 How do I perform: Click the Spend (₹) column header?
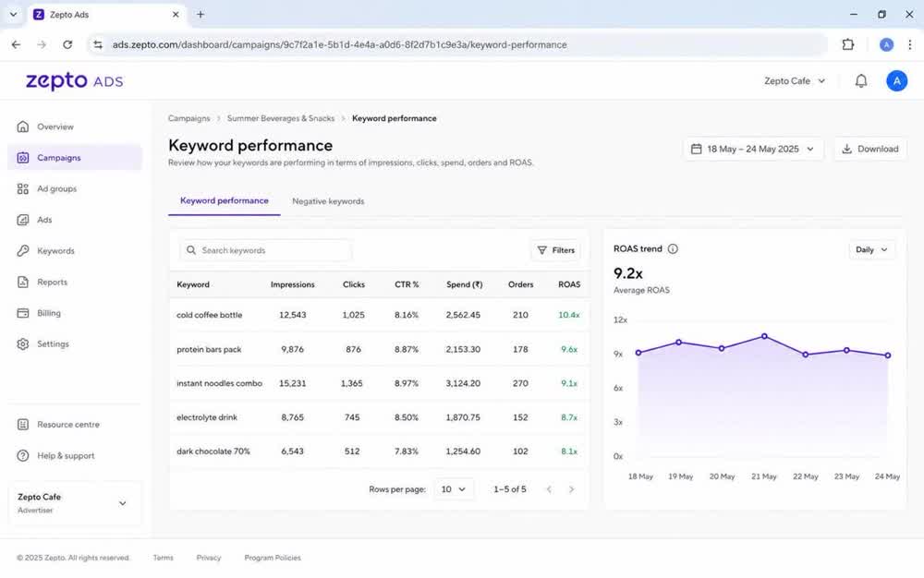click(x=464, y=284)
